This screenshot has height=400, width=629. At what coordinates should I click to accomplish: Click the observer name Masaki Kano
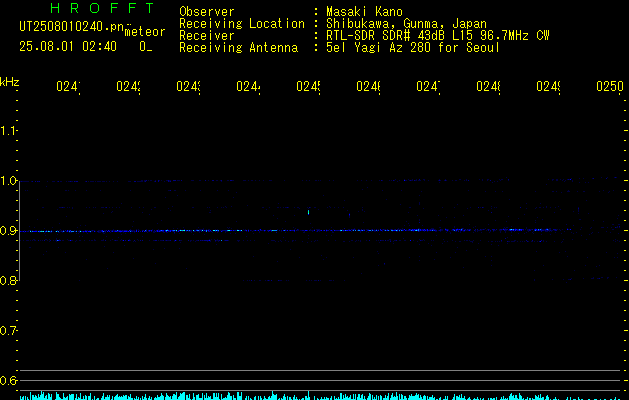[x=364, y=12]
